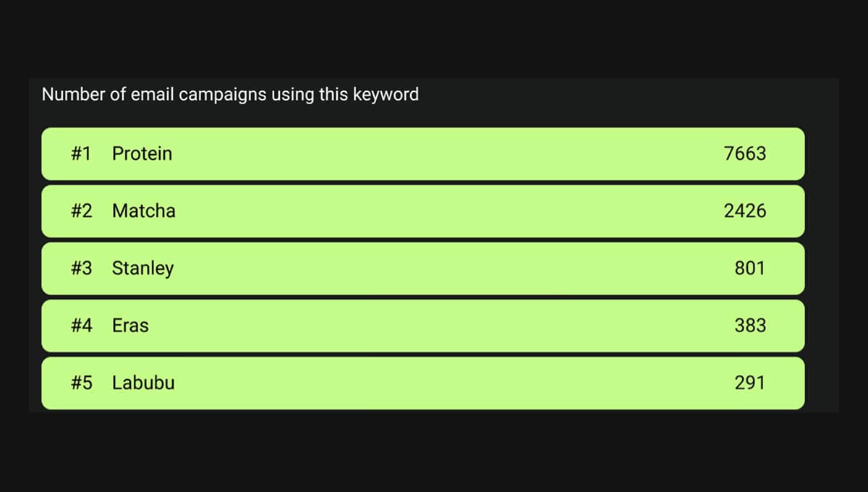Select the #4 rank badge
The image size is (868, 492).
[82, 326]
